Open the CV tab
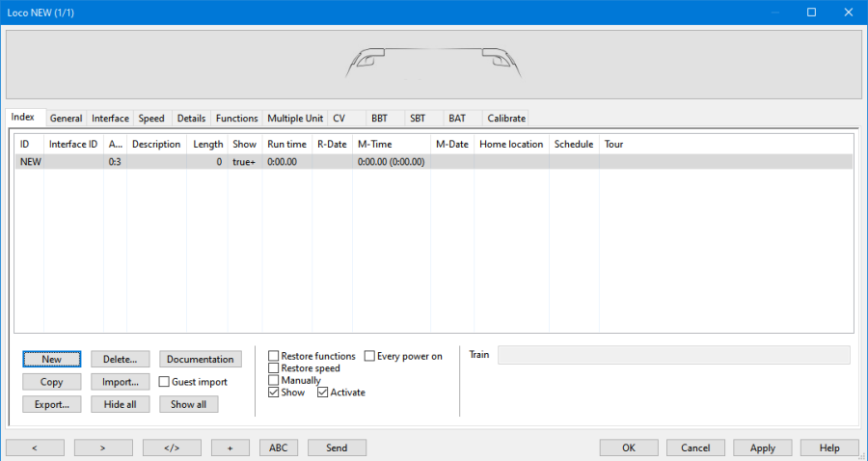868x461 pixels. coord(339,119)
